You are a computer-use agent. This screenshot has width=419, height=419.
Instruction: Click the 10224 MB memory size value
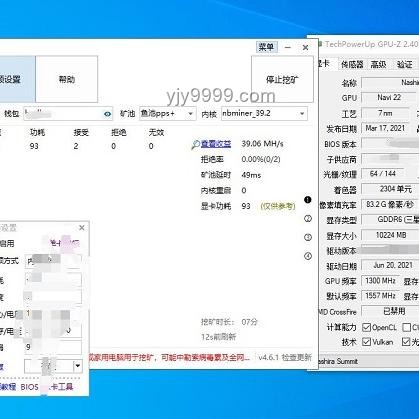point(390,235)
